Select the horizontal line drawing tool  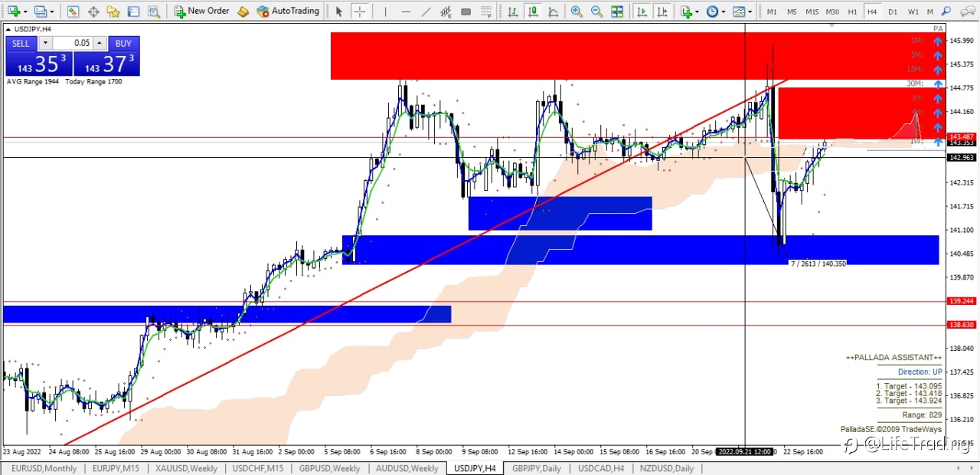tap(406, 11)
